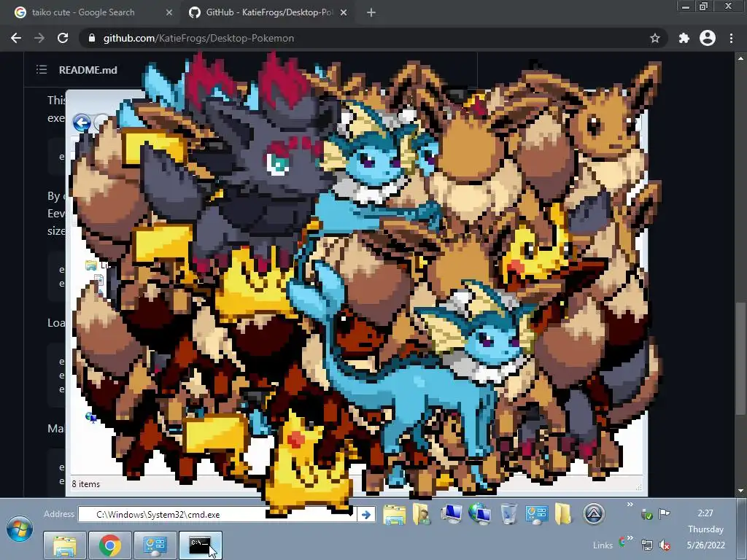Open Control Panel icon in desktop toolbar
The width and height of the screenshot is (747, 560).
click(x=536, y=514)
